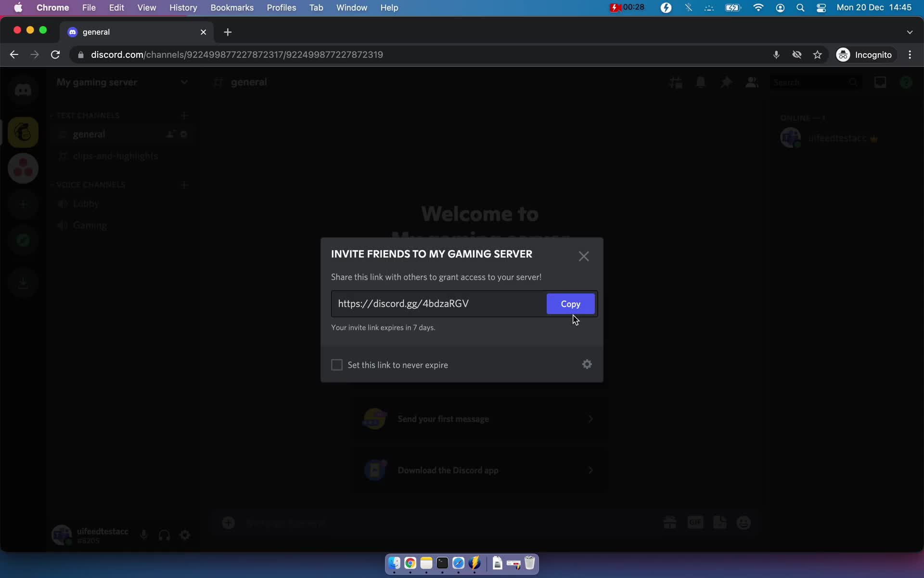Open User Settings gear in user panel
The image size is (924, 578).
tap(185, 535)
